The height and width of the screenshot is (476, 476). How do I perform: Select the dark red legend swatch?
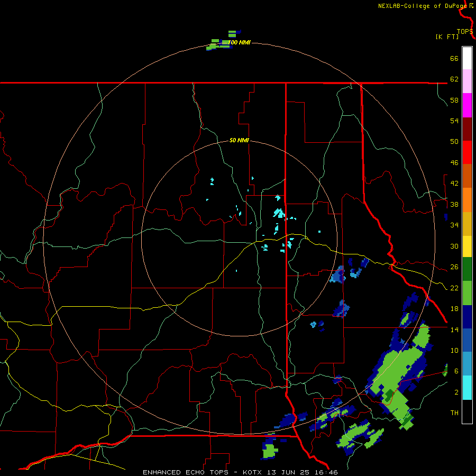pos(467,130)
